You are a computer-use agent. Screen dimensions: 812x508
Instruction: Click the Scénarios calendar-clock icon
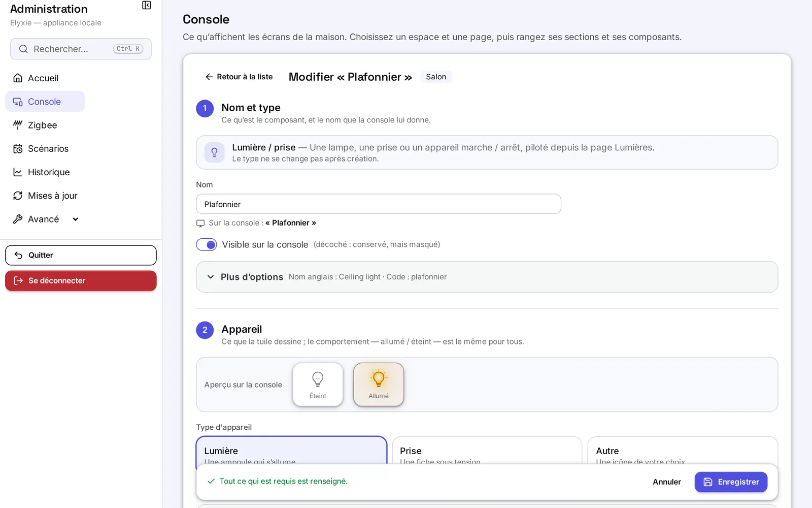tap(18, 149)
